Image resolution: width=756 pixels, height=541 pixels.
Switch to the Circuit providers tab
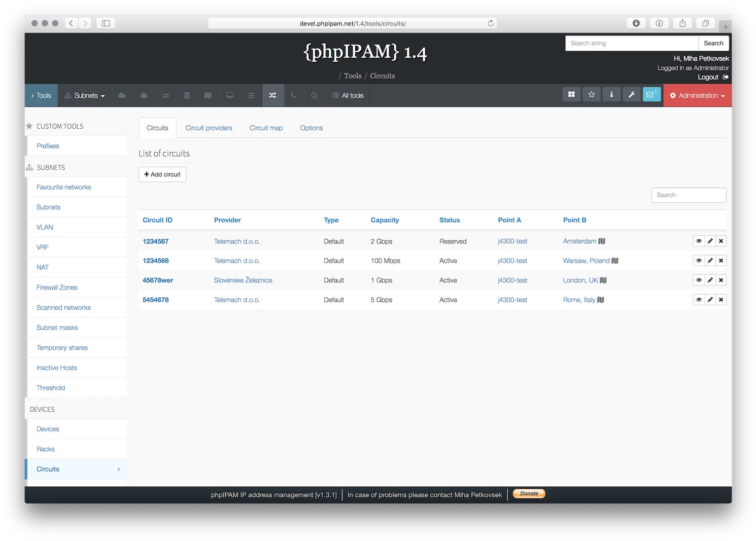(209, 127)
